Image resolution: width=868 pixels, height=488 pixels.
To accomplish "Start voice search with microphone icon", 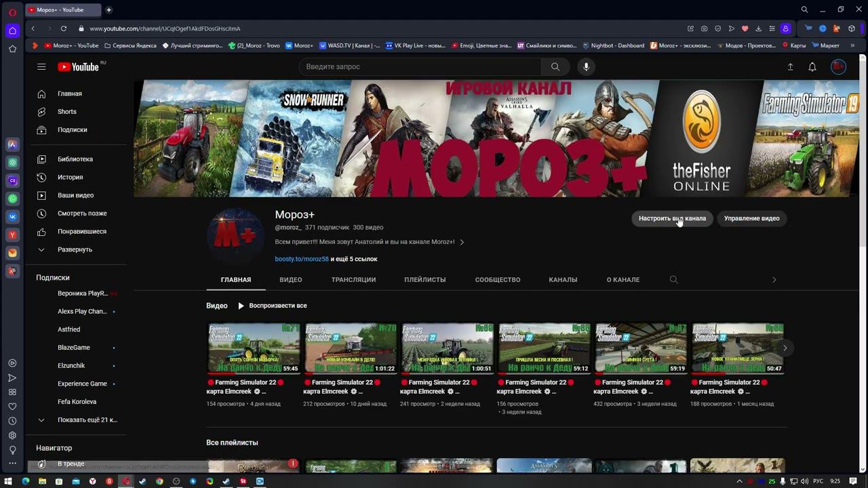I will pos(587,66).
